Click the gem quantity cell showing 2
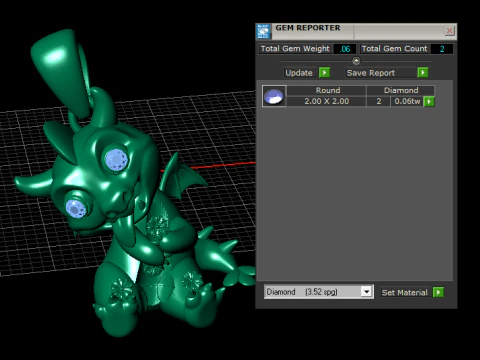Screen dimensions: 480x360 click(x=378, y=101)
